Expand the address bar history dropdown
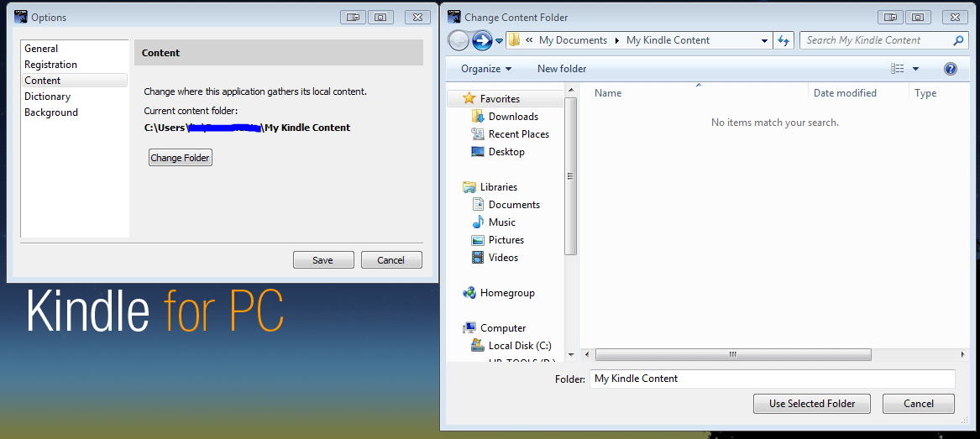Viewport: 980px width, 439px height. click(764, 40)
